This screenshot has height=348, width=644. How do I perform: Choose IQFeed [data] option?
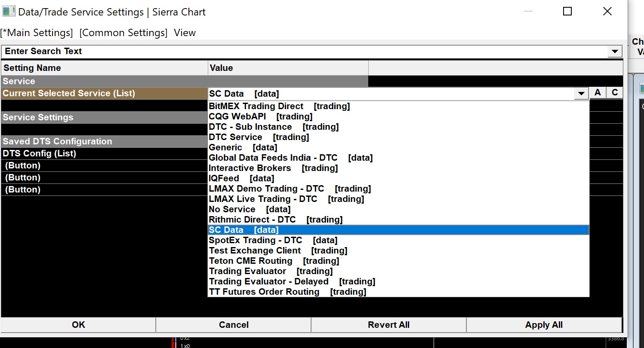click(398, 178)
